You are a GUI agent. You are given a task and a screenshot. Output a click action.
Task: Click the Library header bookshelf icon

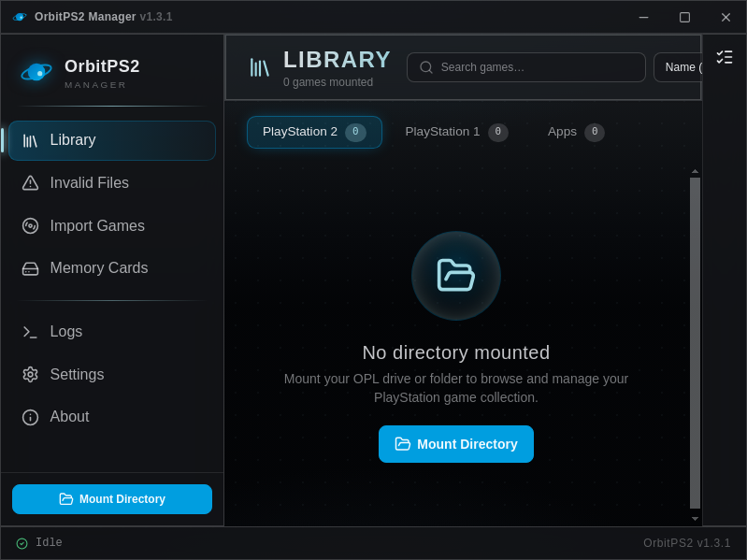260,67
